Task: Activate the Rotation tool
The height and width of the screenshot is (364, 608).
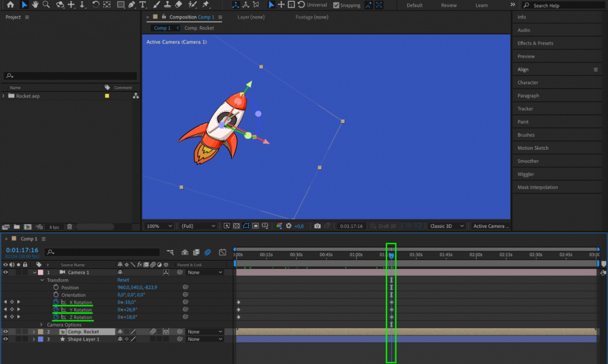Action: click(96, 5)
